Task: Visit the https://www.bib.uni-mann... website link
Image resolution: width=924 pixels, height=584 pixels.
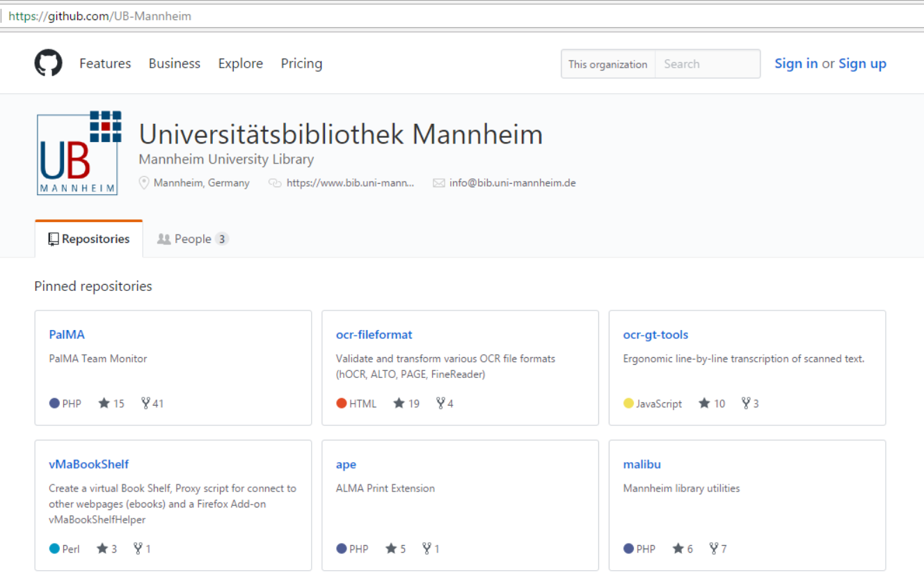Action: point(350,183)
